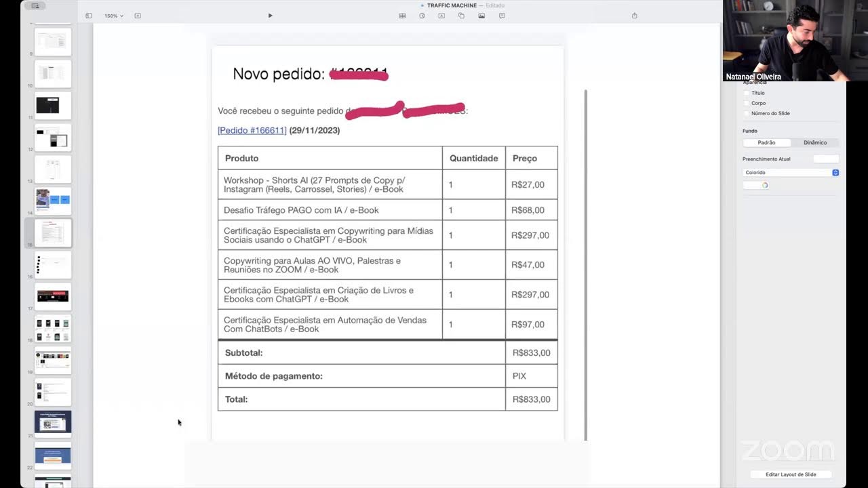This screenshot has width=868, height=488.
Task: Click the Desafio Tráfego PAGO com IA row
Action: coord(387,210)
